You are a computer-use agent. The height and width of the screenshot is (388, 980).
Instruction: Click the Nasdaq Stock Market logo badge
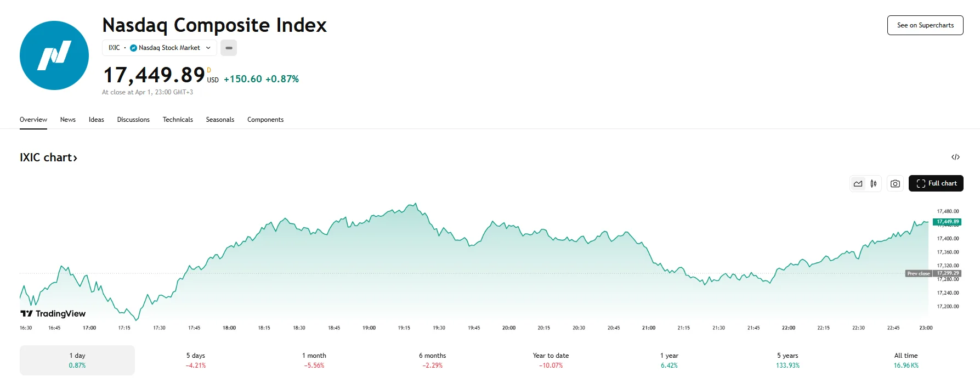pos(133,48)
